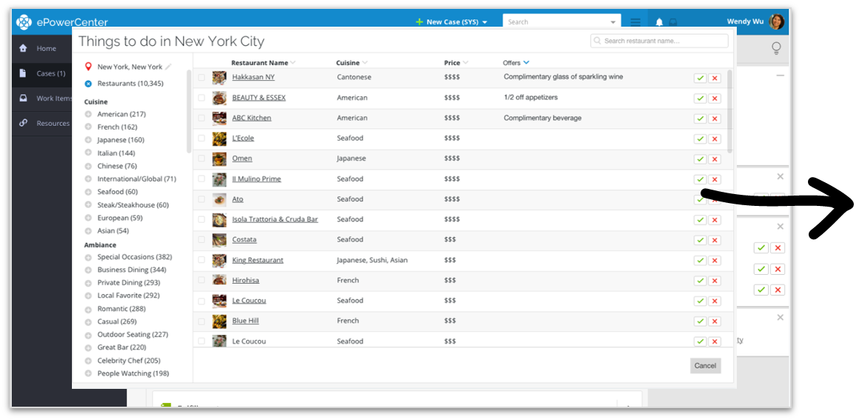Open the hamburger menu icon in header
Screen dimensions: 868x420
coord(635,22)
